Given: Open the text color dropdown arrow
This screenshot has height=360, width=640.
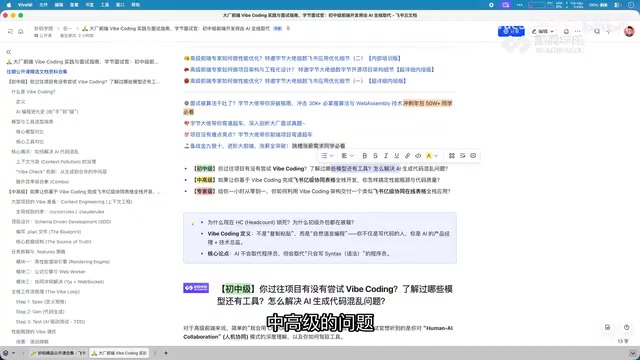Looking at the screenshot, I should [x=436, y=156].
